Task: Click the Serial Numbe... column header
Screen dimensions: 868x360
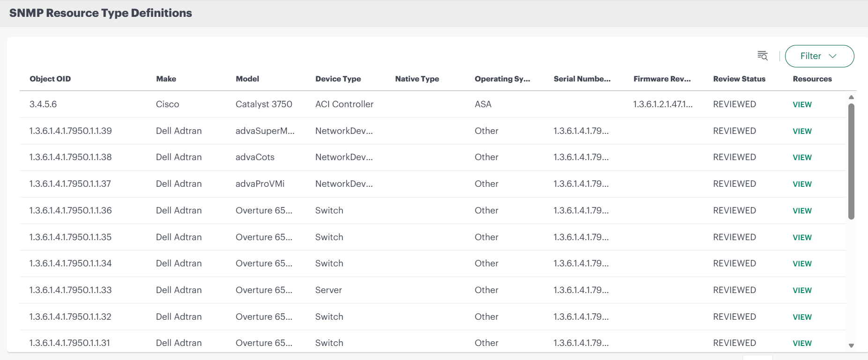Action: [x=582, y=79]
